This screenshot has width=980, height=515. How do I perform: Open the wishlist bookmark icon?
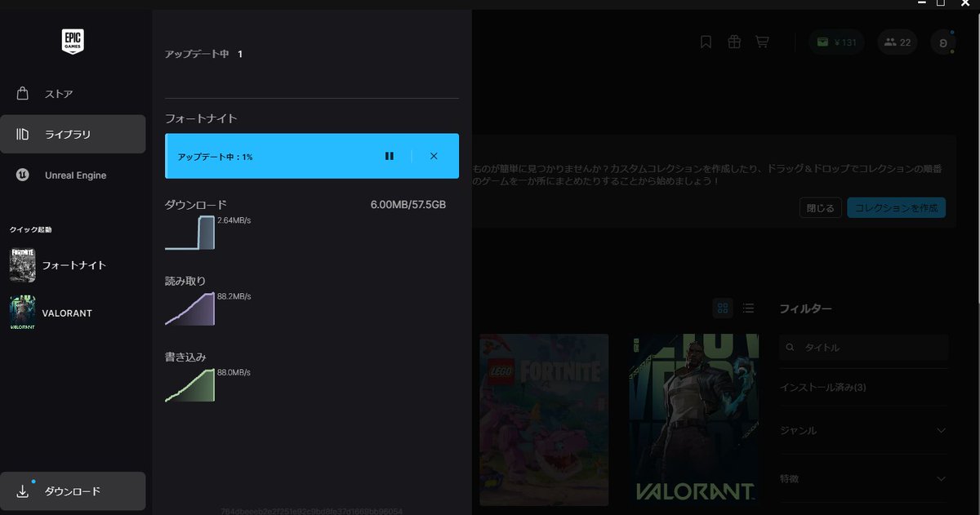point(706,42)
